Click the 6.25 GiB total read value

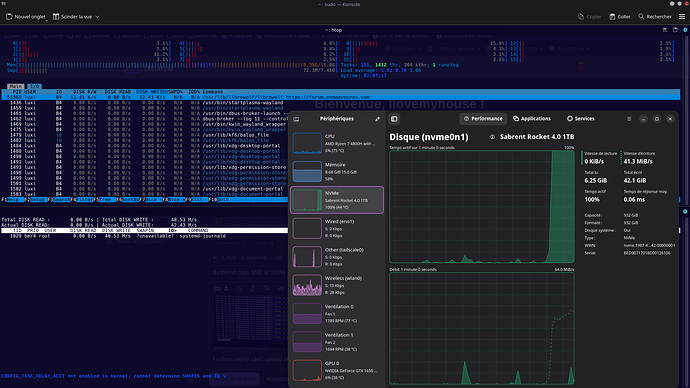point(596,180)
